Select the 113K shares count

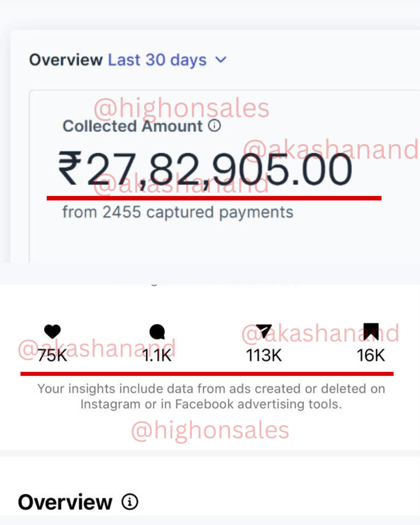point(264,355)
